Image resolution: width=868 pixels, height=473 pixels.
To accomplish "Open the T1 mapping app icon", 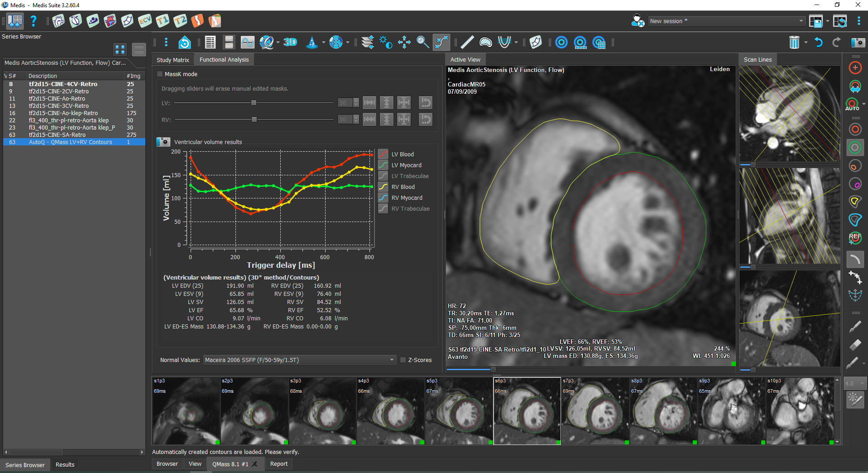I will [163, 21].
